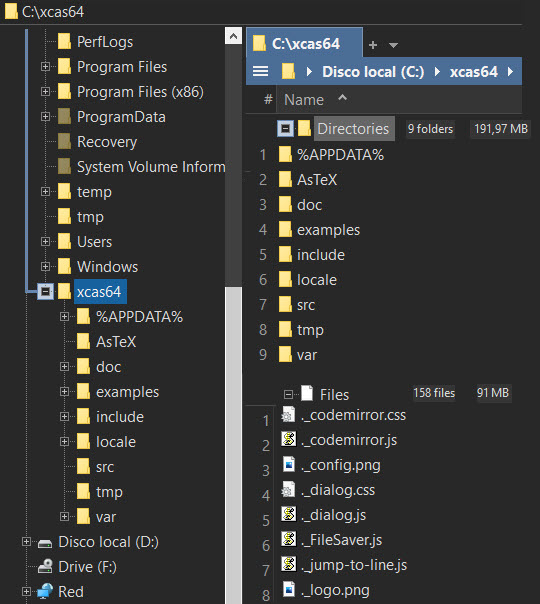This screenshot has height=604, width=540.
Task: Click _jump-to-line.js script icon
Action: point(288,564)
